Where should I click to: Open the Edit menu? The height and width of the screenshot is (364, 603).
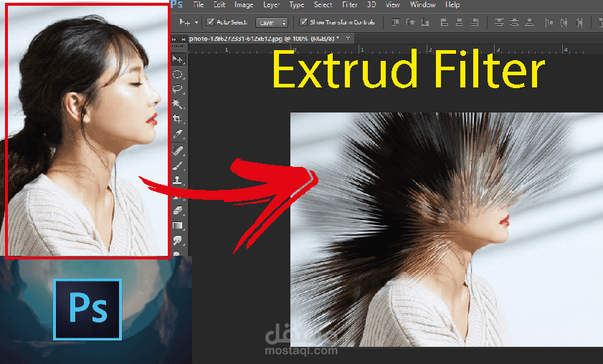coord(219,4)
